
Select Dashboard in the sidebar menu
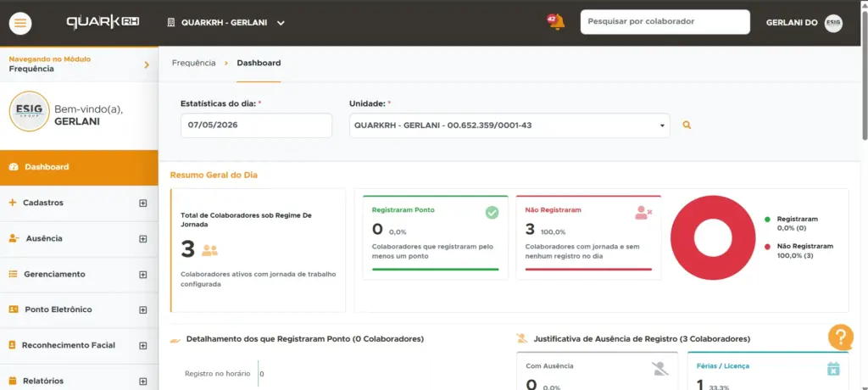click(79, 167)
